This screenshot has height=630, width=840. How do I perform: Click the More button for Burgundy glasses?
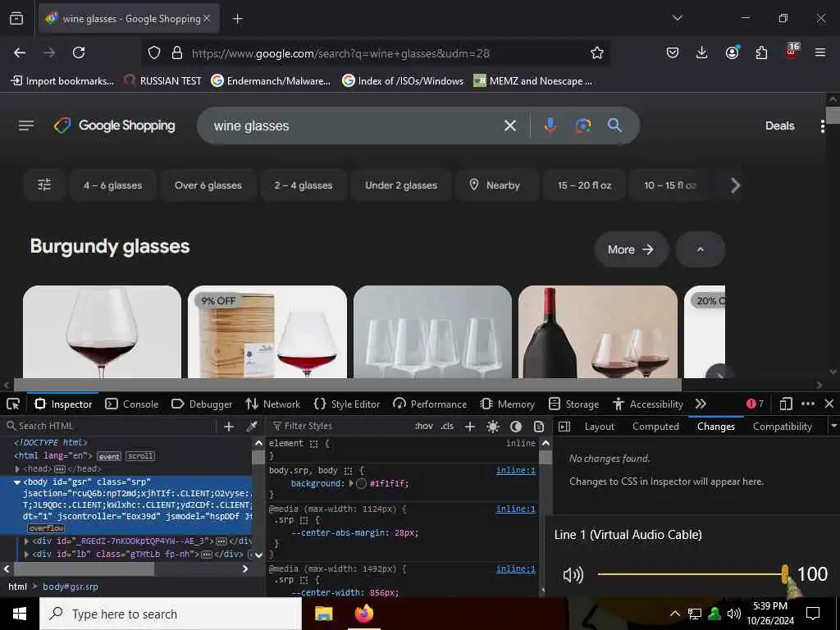coord(631,249)
